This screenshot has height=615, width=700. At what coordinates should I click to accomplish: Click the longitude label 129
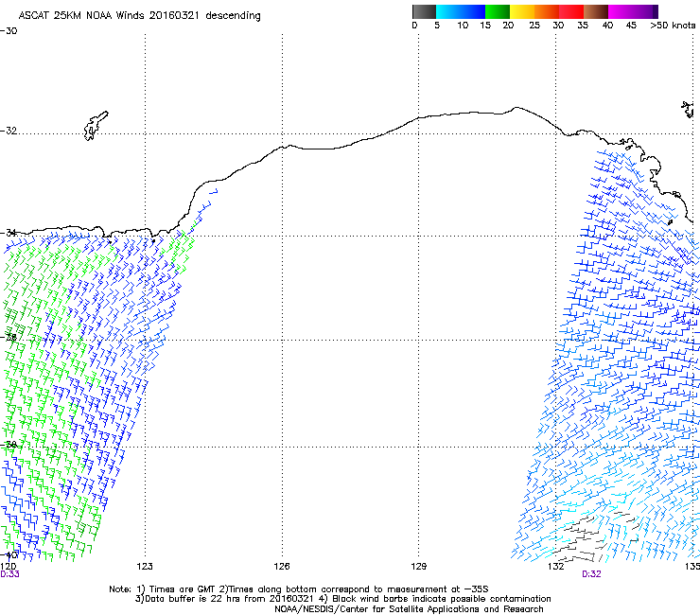point(418,567)
